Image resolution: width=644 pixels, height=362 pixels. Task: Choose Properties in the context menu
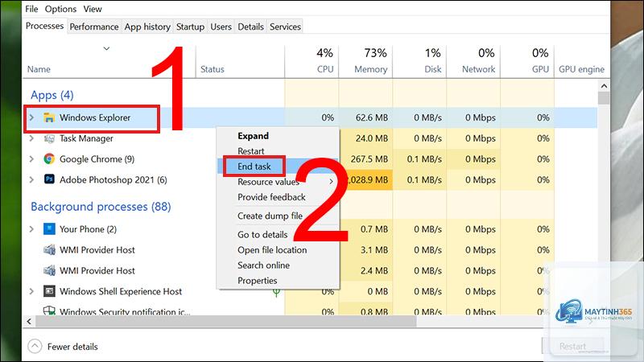pos(257,281)
